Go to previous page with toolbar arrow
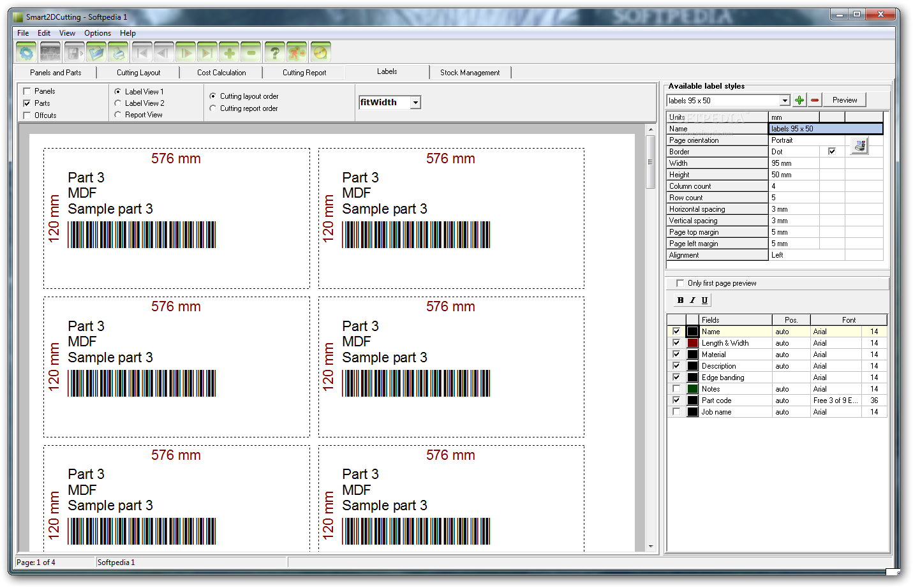 164,52
